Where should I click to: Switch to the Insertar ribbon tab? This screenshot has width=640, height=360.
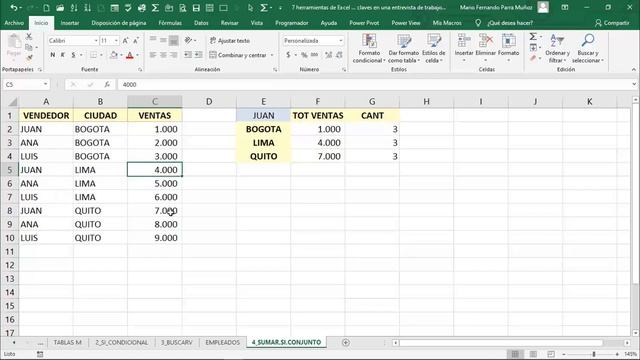(x=70, y=23)
